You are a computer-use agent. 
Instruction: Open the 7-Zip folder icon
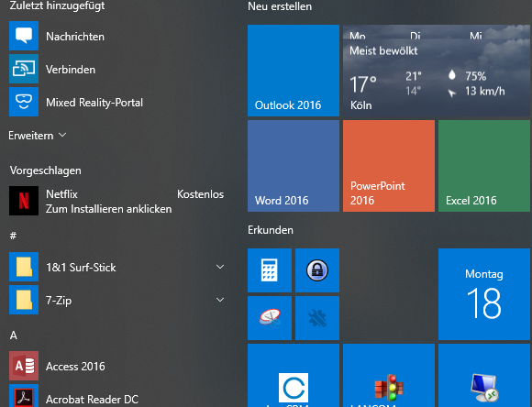click(24, 300)
